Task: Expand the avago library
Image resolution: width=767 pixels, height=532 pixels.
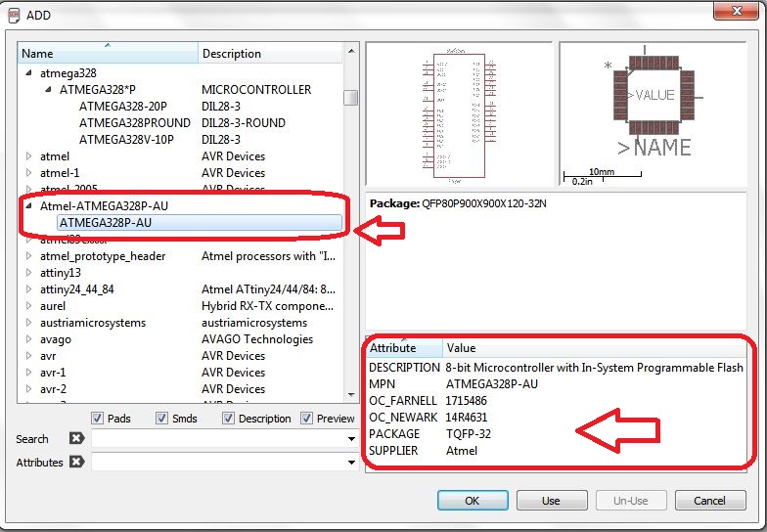Action: [29, 338]
